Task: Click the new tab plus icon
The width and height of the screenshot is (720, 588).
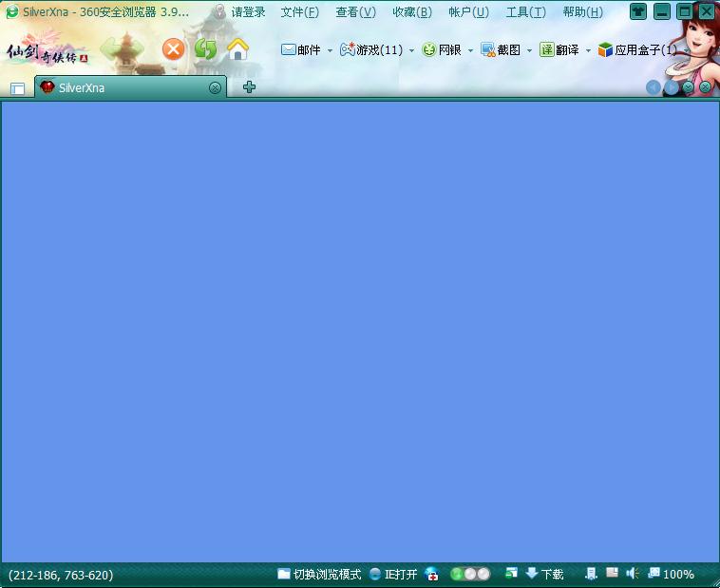Action: point(249,87)
